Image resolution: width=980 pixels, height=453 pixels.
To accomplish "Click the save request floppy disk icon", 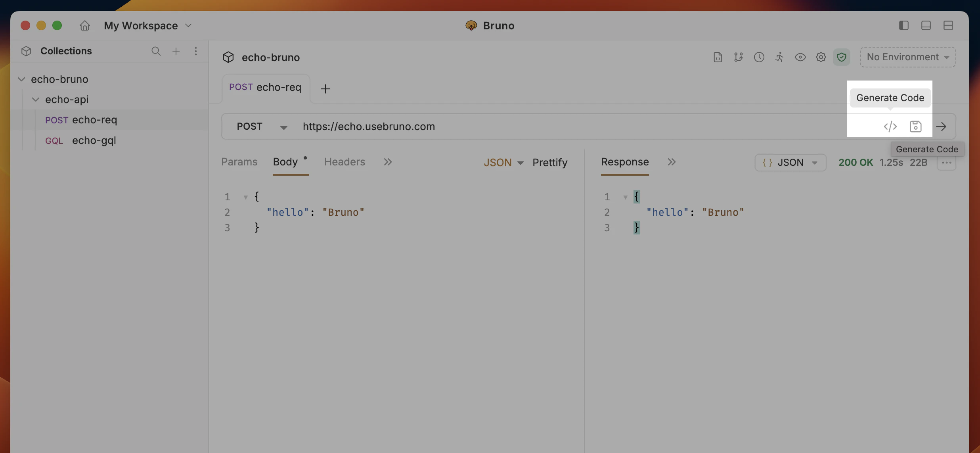I will [916, 126].
